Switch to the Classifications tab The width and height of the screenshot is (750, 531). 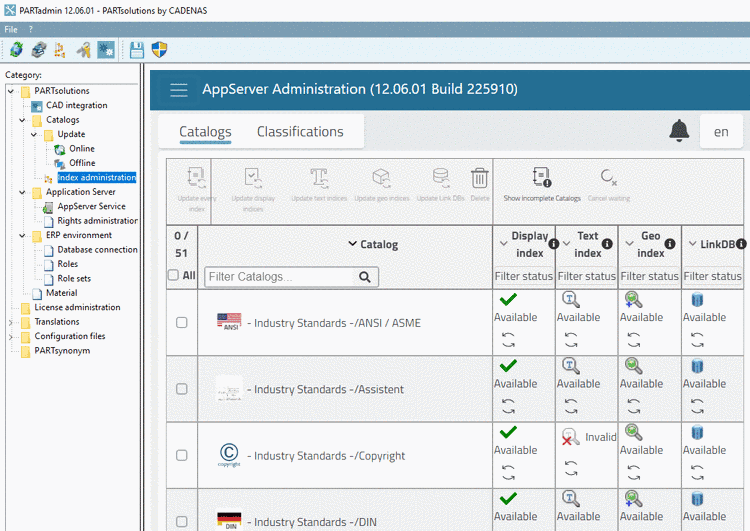300,132
